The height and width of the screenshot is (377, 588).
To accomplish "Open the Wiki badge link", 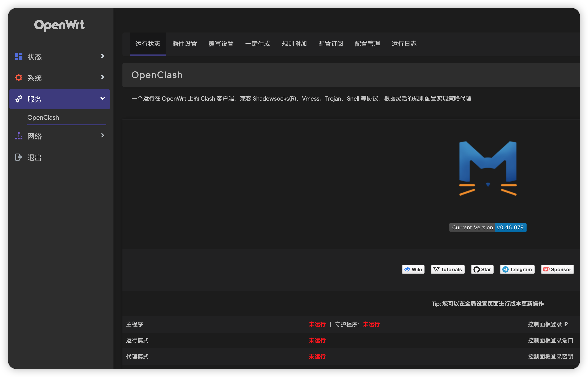I will tap(413, 270).
